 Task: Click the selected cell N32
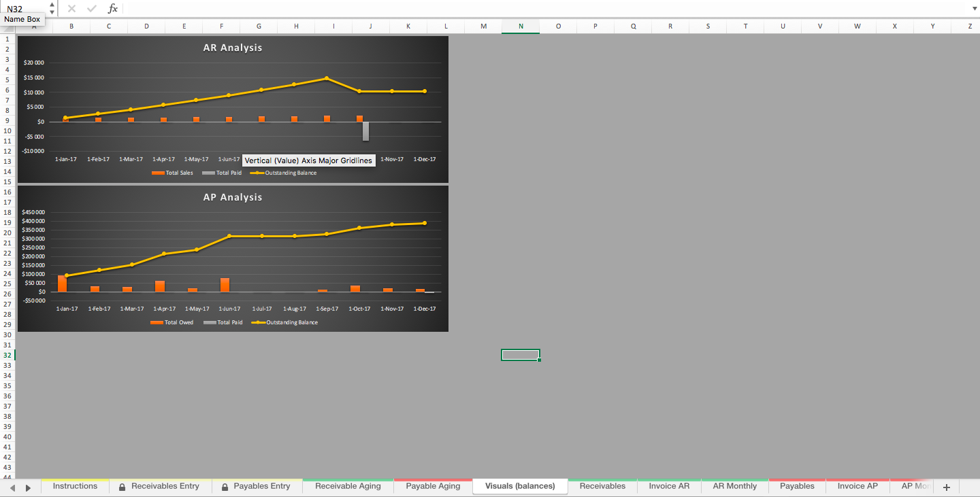pos(521,355)
